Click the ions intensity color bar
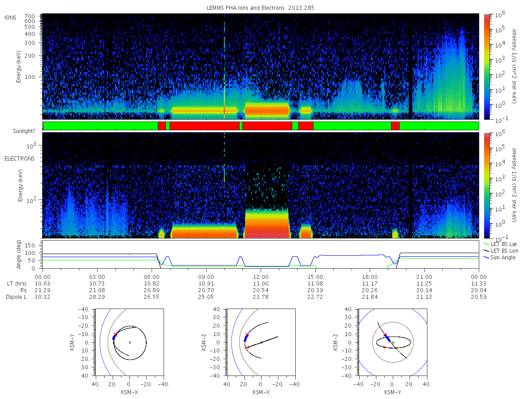Image resolution: width=532 pixels, height=399 pixels. point(487,66)
